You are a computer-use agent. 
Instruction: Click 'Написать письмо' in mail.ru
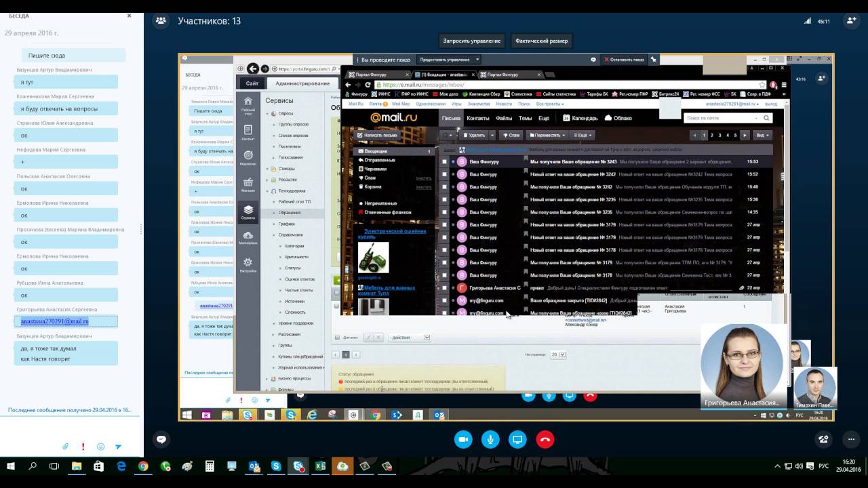tap(378, 135)
